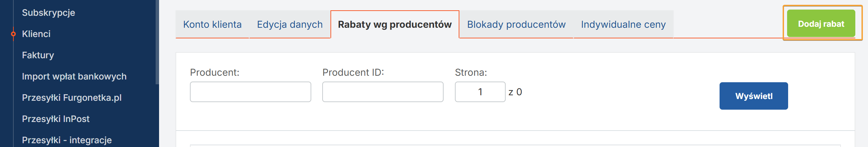Navigate to Przesyłki InPost

click(x=56, y=119)
